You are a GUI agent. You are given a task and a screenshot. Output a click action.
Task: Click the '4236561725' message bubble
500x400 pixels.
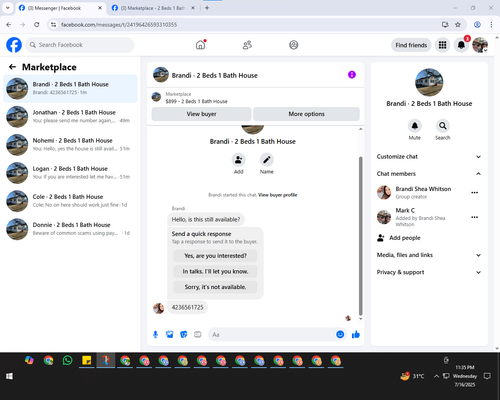pyautogui.click(x=187, y=307)
